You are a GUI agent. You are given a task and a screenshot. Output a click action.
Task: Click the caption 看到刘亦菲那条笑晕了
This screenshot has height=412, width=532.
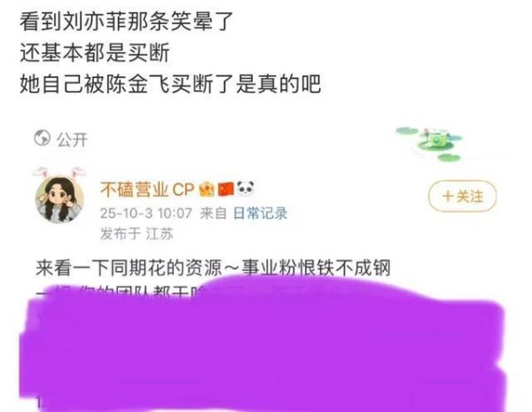[x=126, y=21]
